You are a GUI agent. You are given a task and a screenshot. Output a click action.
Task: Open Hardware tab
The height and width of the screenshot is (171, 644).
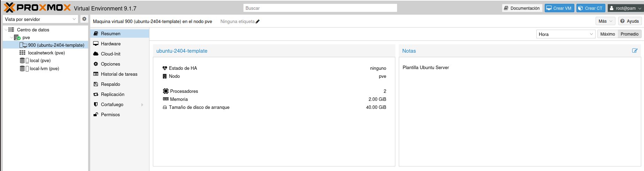120,44
